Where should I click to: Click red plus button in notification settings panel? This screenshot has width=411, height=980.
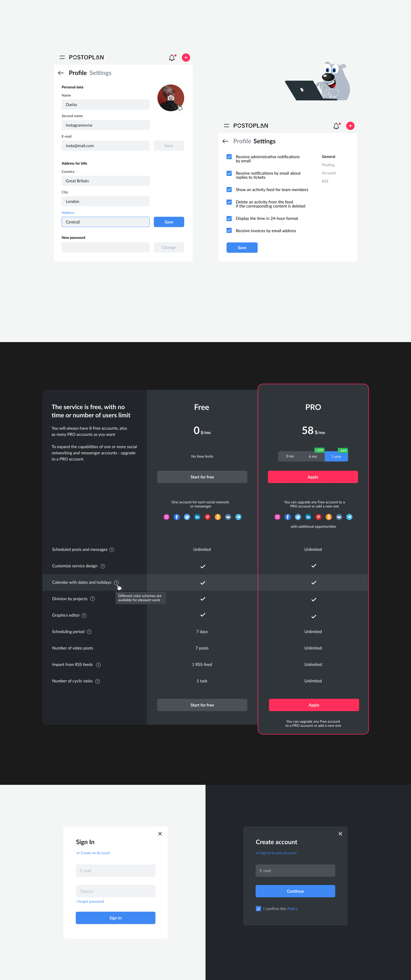pos(350,126)
